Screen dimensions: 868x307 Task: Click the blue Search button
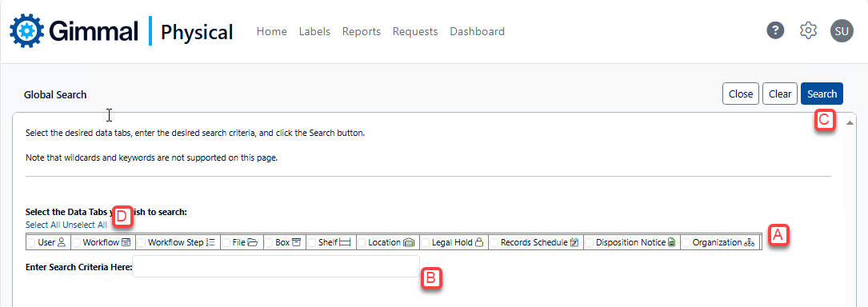(x=822, y=94)
